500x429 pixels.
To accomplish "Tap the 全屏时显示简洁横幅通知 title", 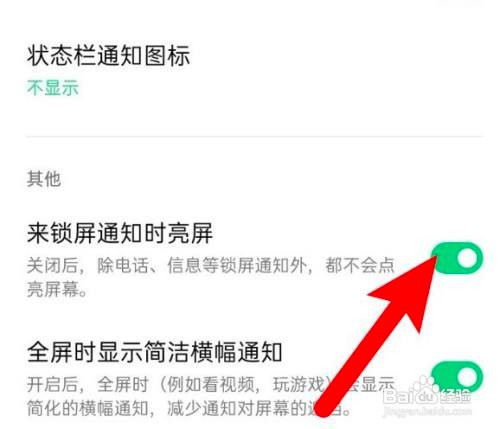I will 155,352.
